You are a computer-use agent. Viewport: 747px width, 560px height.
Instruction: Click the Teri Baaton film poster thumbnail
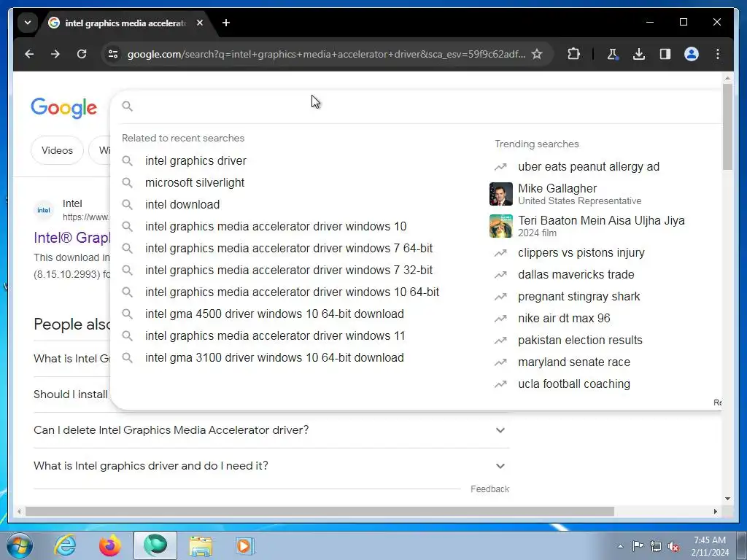(x=500, y=226)
